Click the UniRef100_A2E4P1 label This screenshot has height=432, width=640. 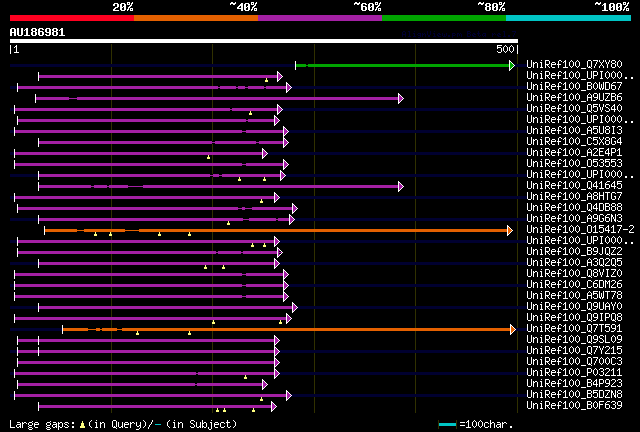click(574, 152)
